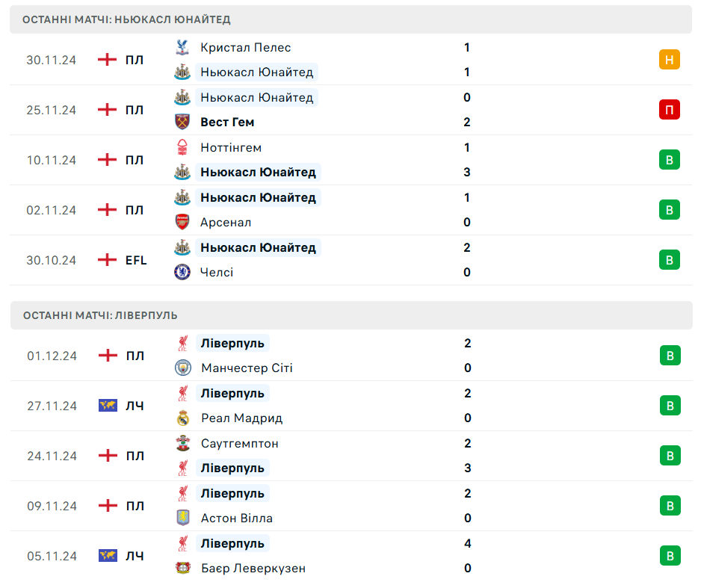This screenshot has height=588, width=701.
Task: Select the 'Останні матчі: Ньюкасл Юнайтед' header
Action: [x=126, y=19]
